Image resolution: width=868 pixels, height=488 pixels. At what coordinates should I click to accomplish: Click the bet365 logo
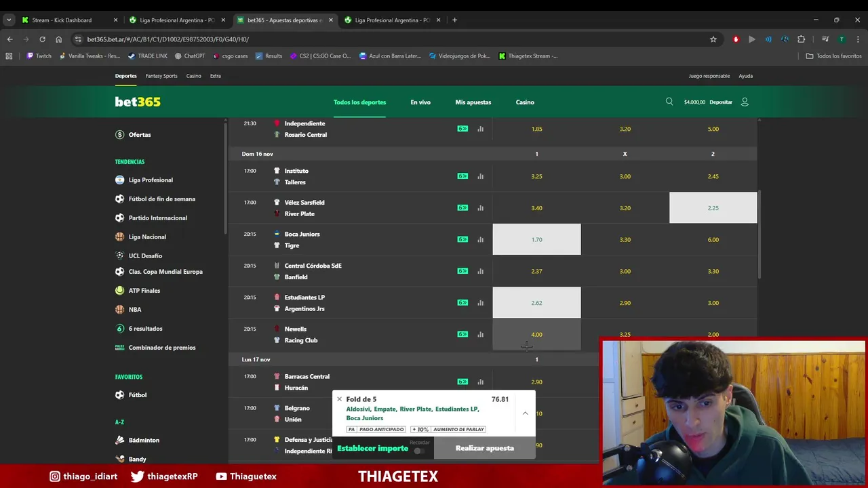[x=138, y=102]
